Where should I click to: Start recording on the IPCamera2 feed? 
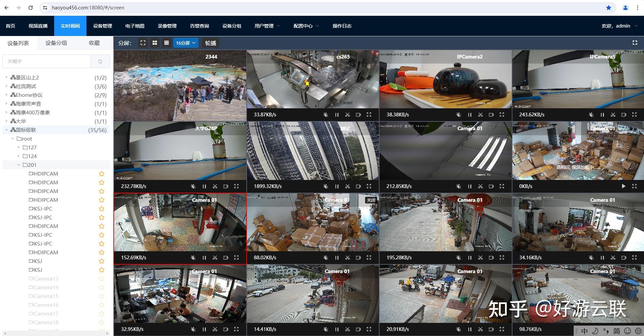click(491, 115)
